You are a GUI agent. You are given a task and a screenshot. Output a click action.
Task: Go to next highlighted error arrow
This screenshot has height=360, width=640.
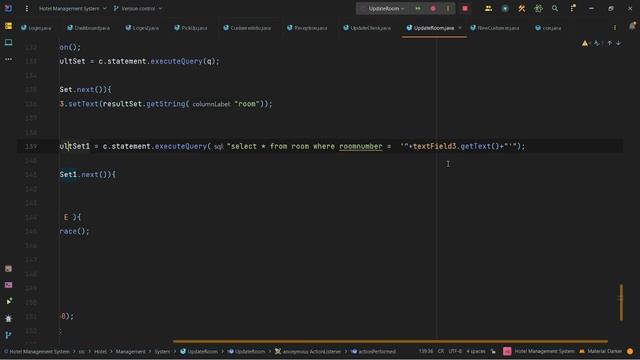tap(618, 43)
